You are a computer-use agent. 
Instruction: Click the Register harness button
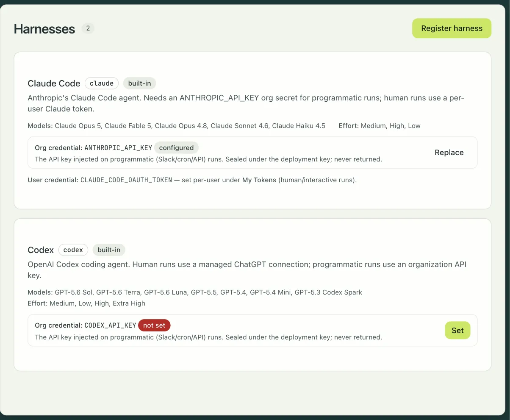coord(452,28)
